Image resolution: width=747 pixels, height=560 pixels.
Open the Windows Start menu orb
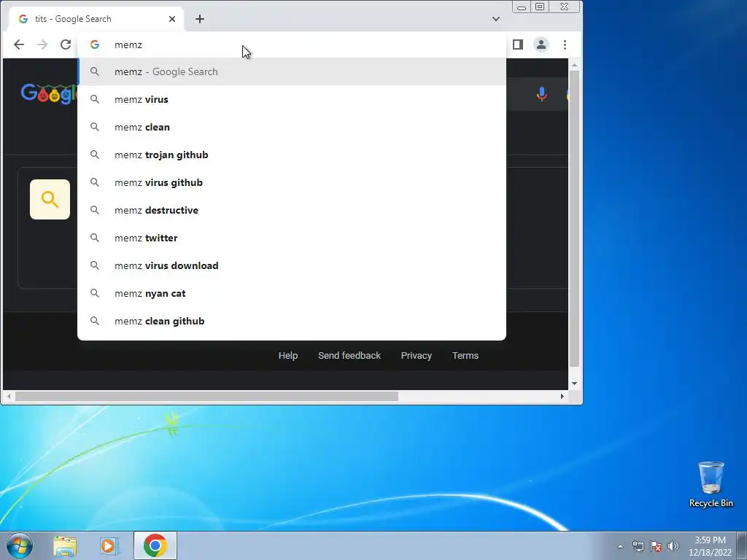point(20,545)
